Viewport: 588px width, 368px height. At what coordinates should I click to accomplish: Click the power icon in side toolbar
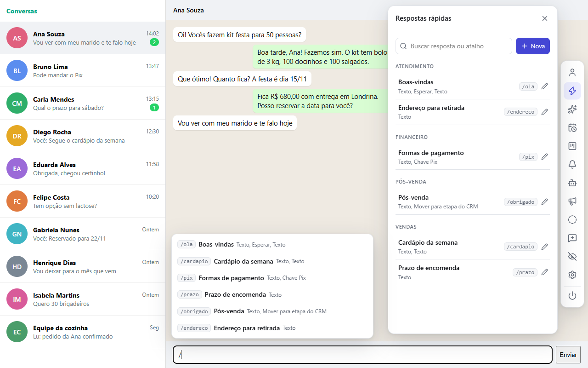pos(572,296)
